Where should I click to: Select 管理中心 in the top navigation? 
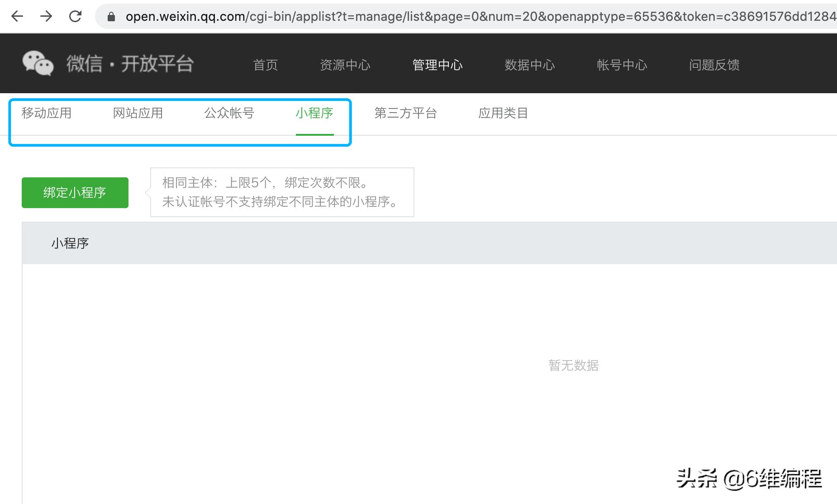pos(437,65)
